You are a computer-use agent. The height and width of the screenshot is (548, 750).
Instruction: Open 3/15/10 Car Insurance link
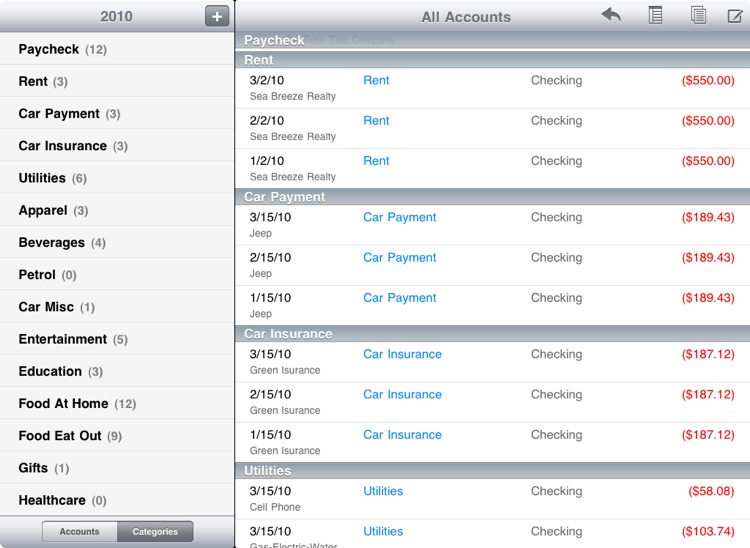click(402, 354)
